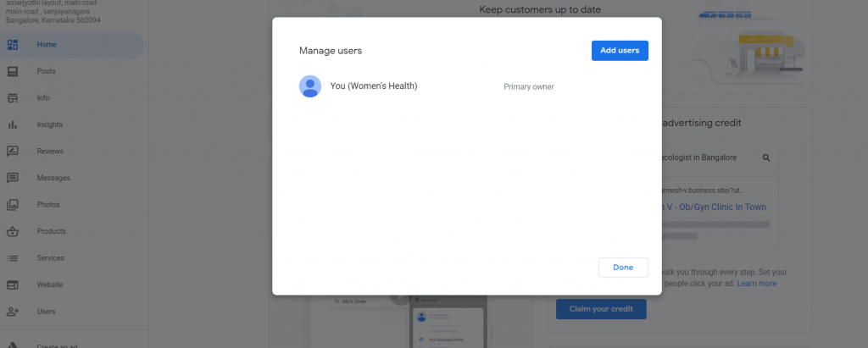Open the Posts menu item

pos(72,71)
